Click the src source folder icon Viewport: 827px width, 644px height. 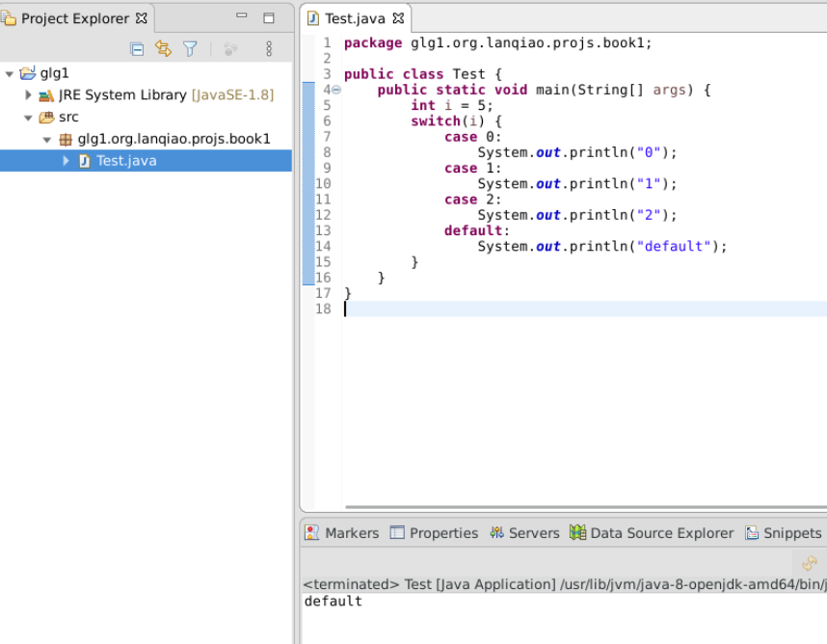(x=46, y=117)
